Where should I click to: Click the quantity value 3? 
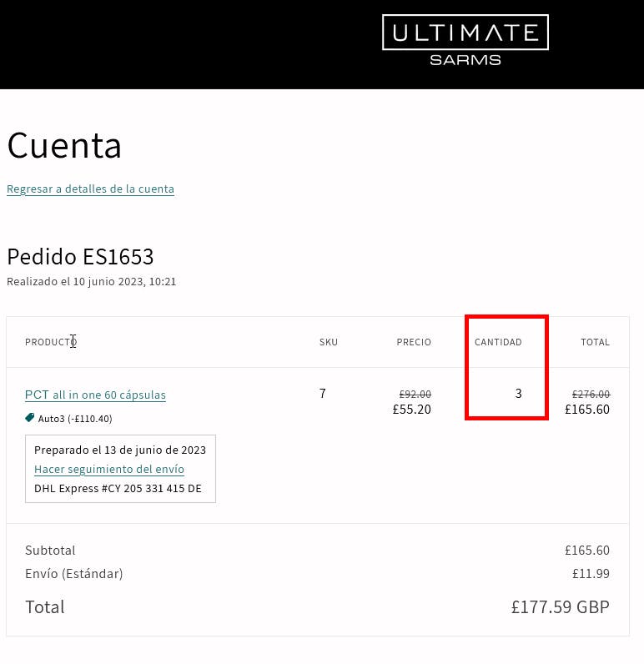point(518,393)
